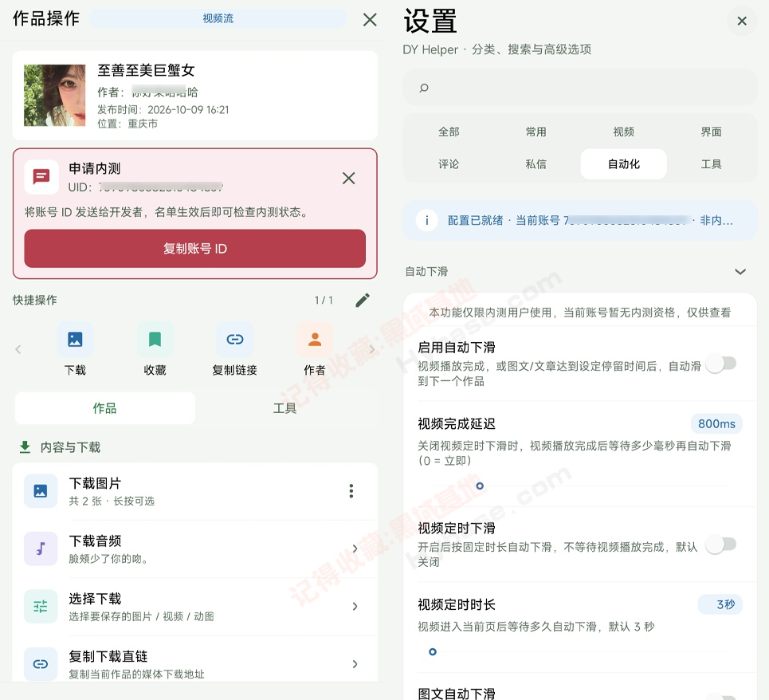Click the search magnifier icon in settings

tap(424, 88)
